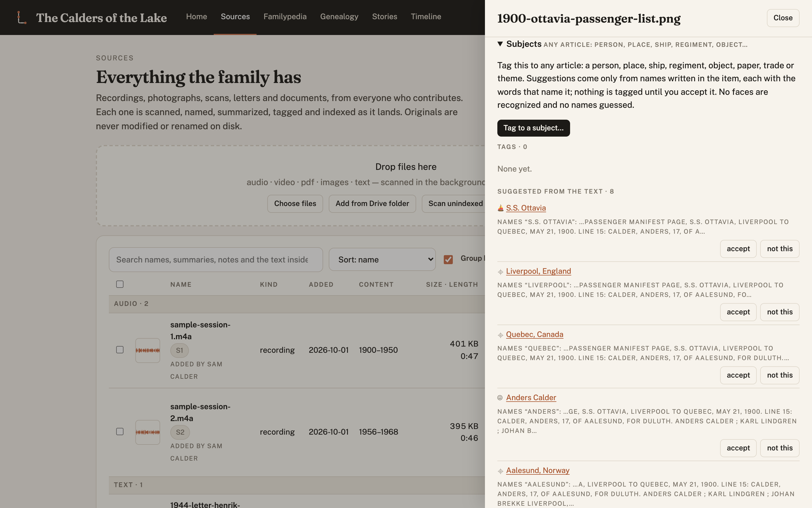
Task: Uncheck the Group checkbox
Action: [x=448, y=259]
